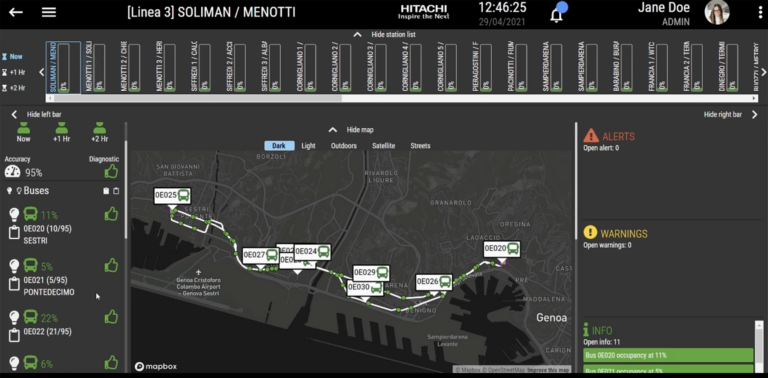Switch the map to Light style
This screenshot has width=768, height=378.
pyautogui.click(x=309, y=146)
